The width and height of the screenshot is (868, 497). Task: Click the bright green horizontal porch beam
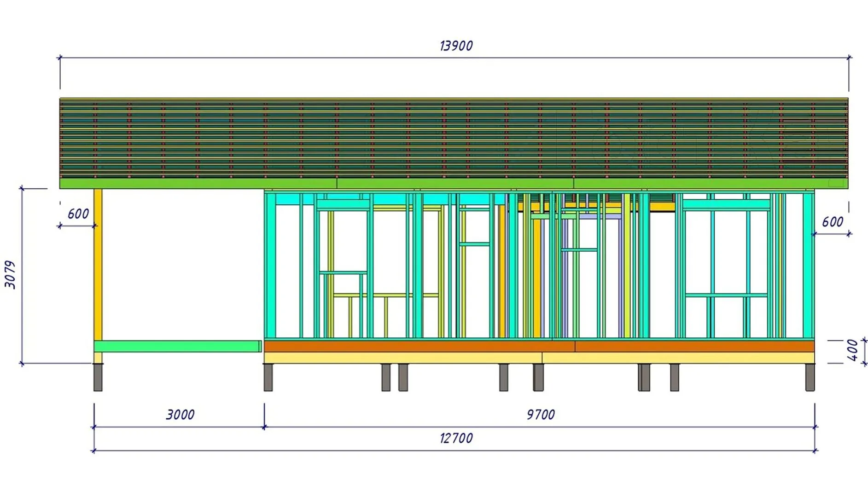(x=177, y=346)
